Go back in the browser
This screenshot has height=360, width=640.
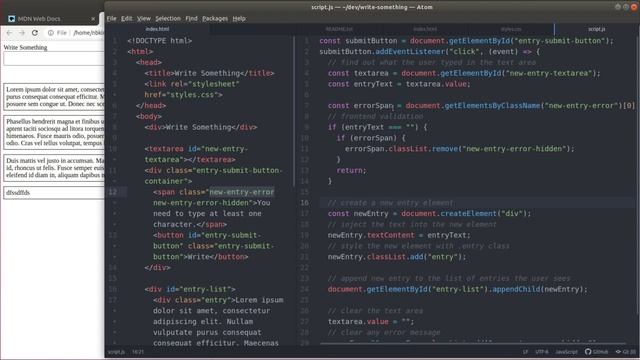click(9, 33)
